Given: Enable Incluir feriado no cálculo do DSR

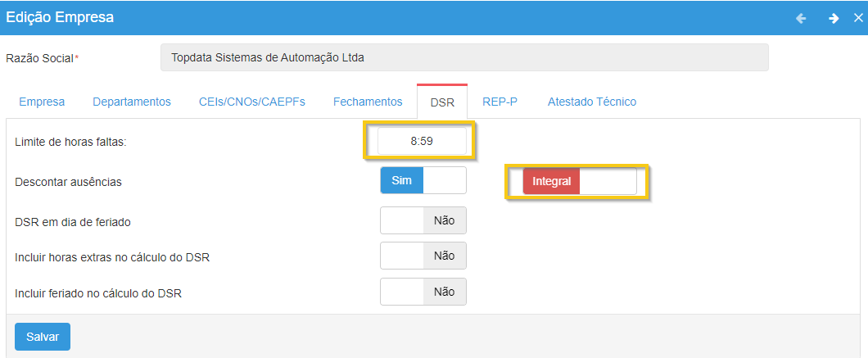Looking at the screenshot, I should click(423, 292).
